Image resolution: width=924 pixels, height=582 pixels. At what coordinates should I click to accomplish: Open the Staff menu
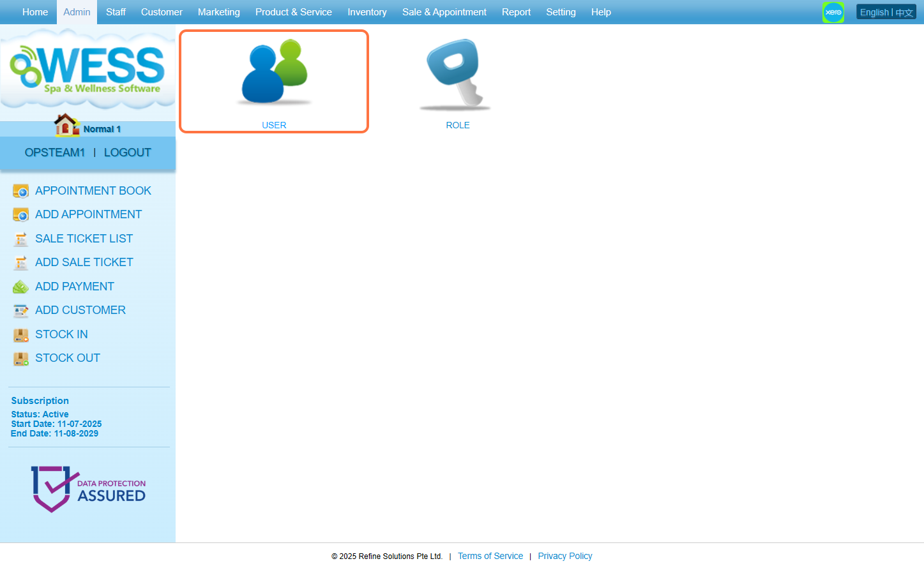116,12
